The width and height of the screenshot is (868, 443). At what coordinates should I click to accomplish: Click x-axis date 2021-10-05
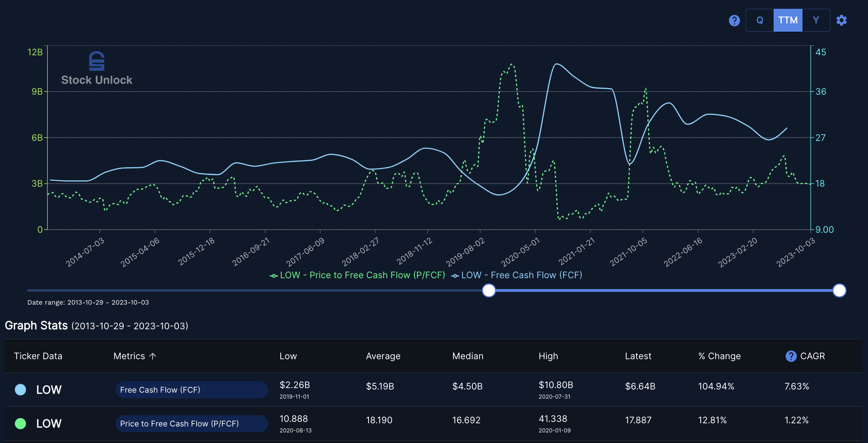[628, 252]
